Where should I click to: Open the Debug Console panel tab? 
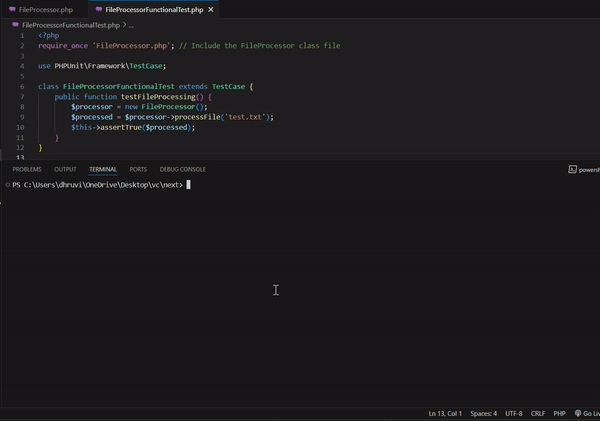(183, 169)
